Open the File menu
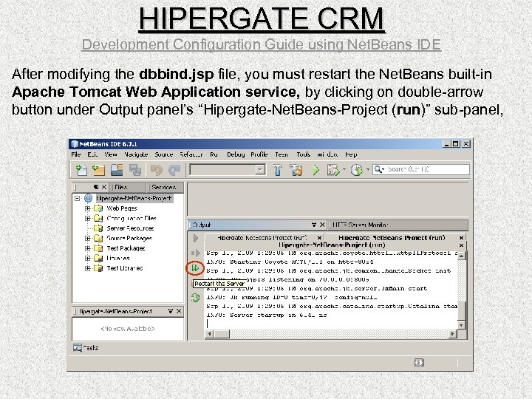Viewport: 532px width, 399px height. 75,154
